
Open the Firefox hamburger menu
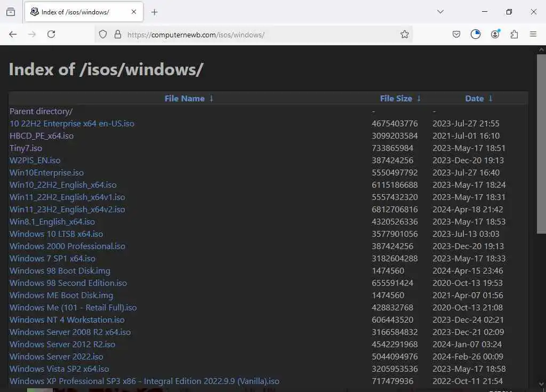[x=533, y=34]
